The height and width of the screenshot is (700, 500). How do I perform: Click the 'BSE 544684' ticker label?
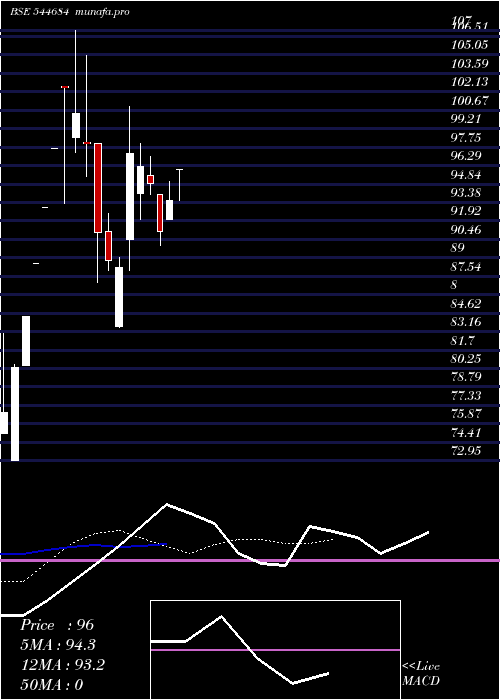(39, 12)
